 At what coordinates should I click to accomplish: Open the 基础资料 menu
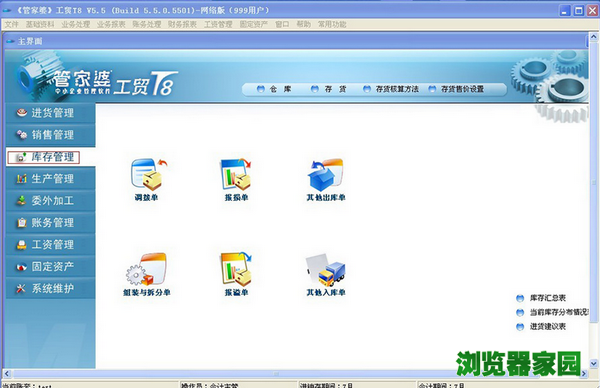(40, 24)
